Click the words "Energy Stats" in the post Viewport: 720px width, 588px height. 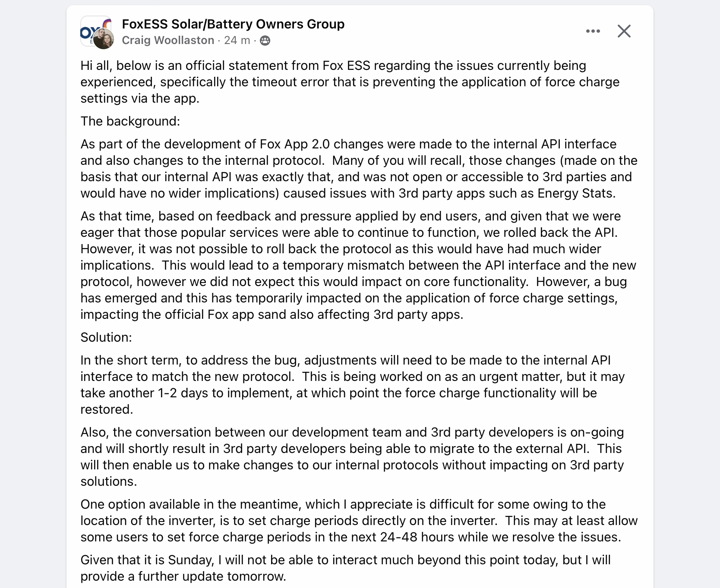575,193
